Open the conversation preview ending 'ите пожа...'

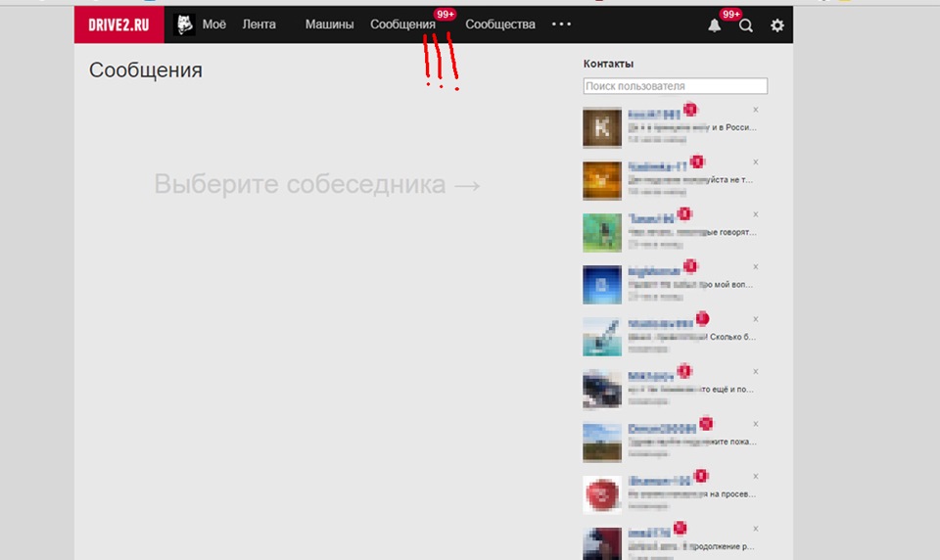pyautogui.click(x=692, y=442)
